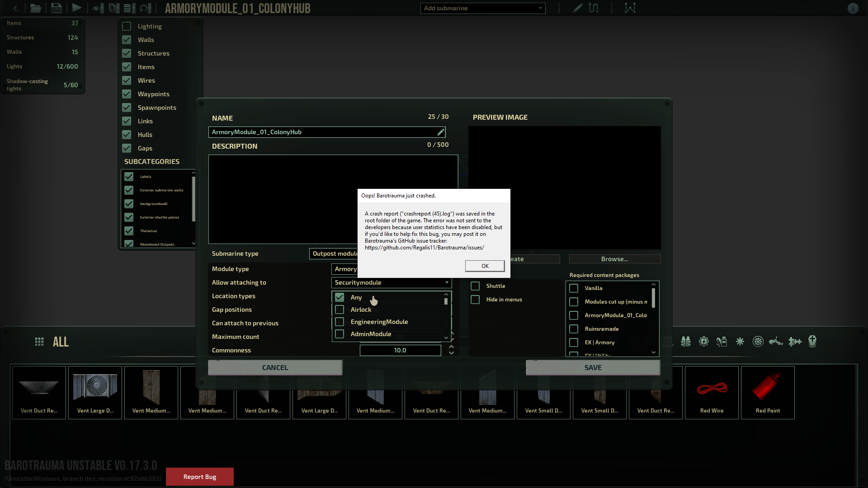Viewport: 868px width, 488px height.
Task: Click the waypoint generation icon
Action: pyautogui.click(x=630, y=8)
